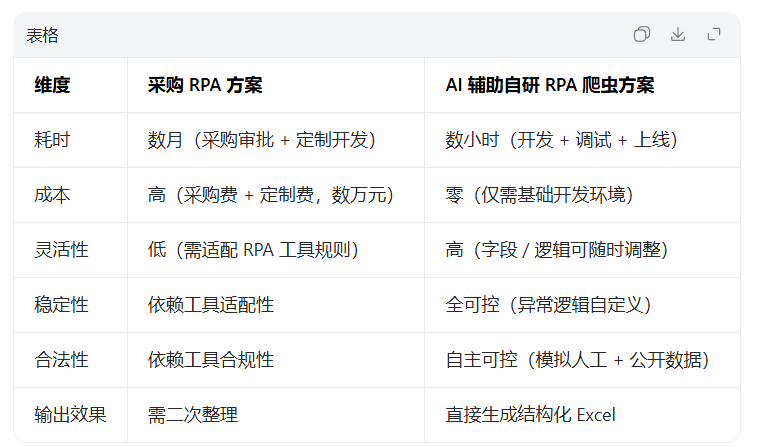
Task: Download the table with the download icon
Action: tap(678, 34)
